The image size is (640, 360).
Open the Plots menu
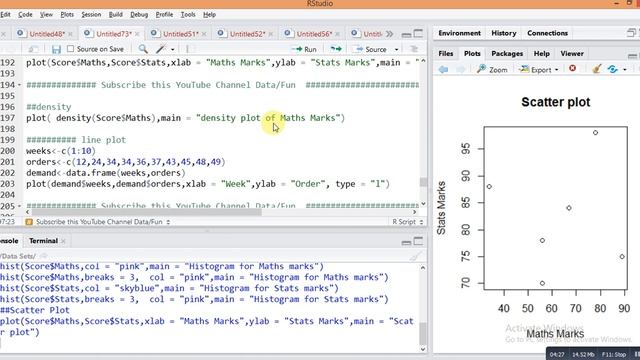(67, 14)
